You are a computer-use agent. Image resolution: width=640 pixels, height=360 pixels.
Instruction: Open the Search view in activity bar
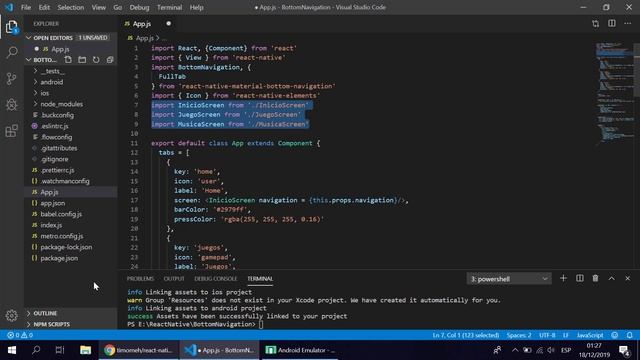pyautogui.click(x=12, y=52)
